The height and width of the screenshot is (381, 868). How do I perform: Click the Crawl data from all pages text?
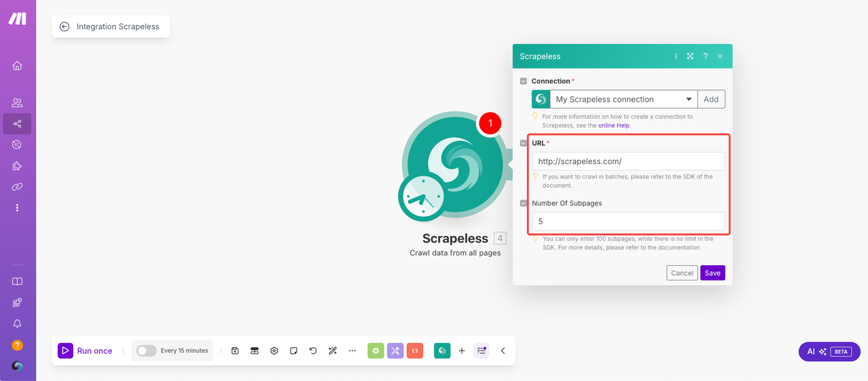[455, 253]
